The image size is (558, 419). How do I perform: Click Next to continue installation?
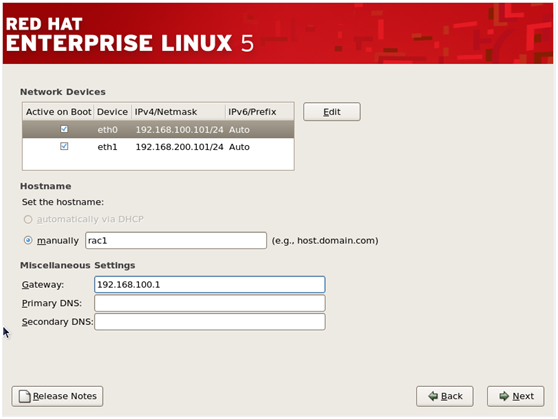[515, 396]
